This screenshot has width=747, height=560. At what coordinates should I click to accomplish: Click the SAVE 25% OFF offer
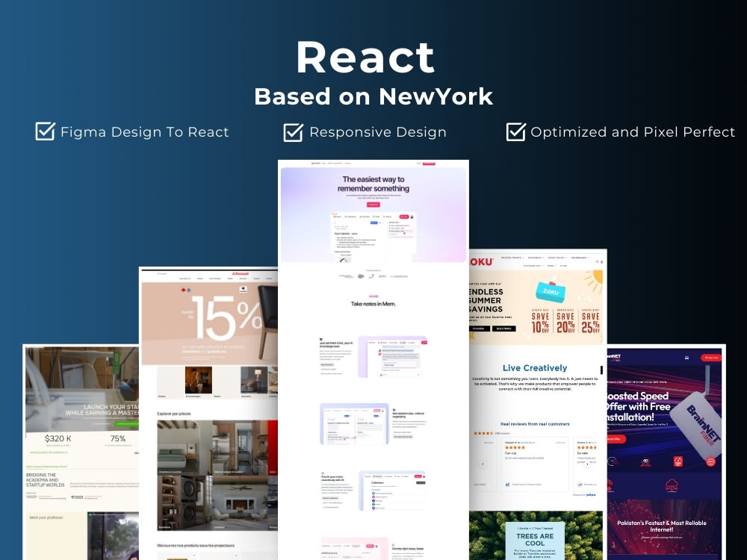coord(590,321)
